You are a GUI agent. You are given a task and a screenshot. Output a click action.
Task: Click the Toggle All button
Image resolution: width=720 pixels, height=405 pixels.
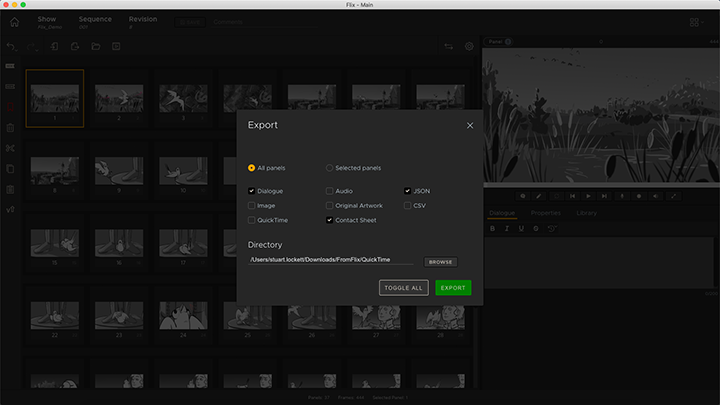coord(403,288)
